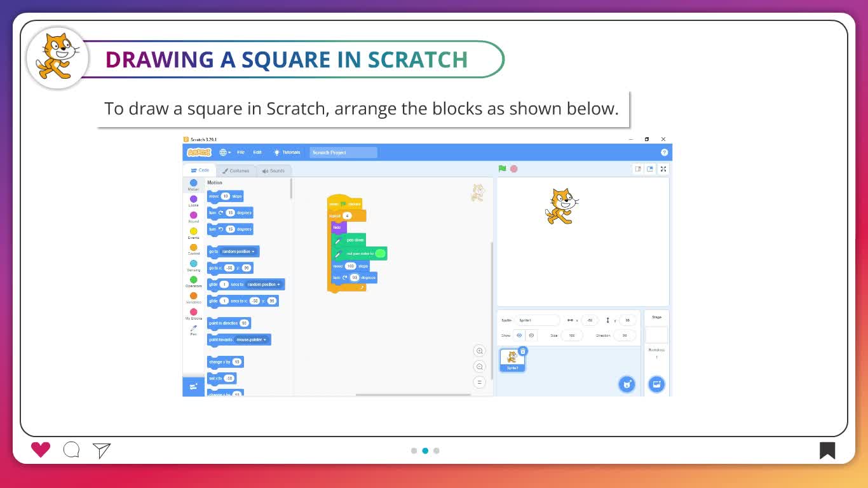The width and height of the screenshot is (868, 488).
Task: Switch to the Costumes tab
Action: point(236,171)
